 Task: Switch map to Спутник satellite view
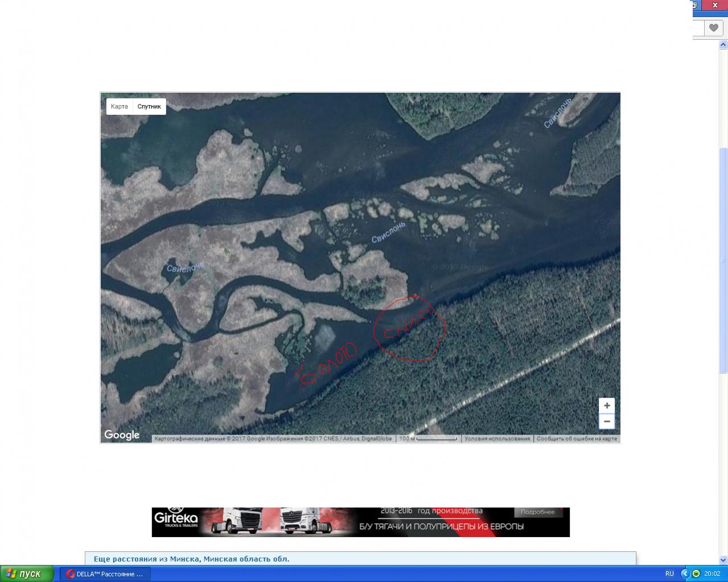(149, 106)
